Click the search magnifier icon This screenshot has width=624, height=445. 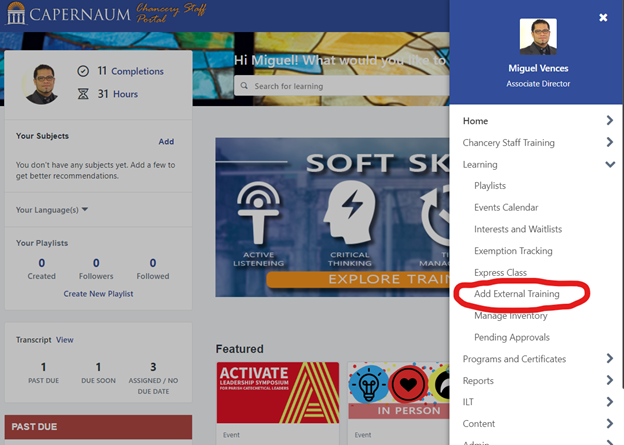pyautogui.click(x=244, y=86)
